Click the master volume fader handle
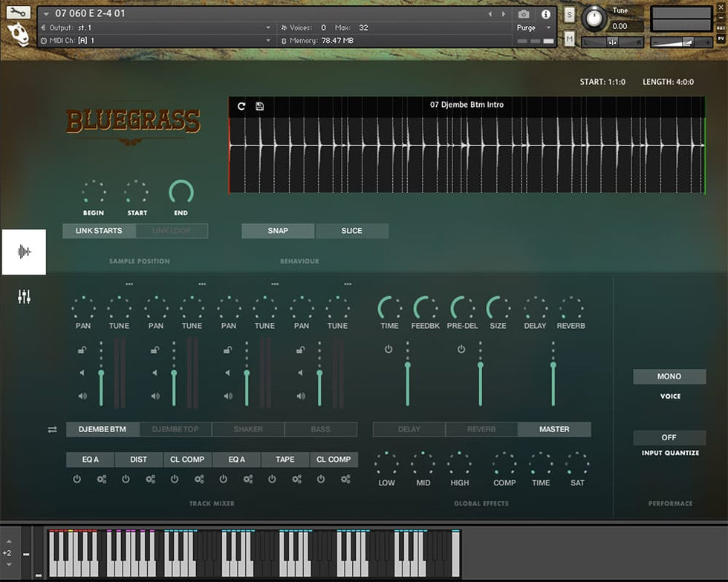The image size is (728, 582). 553,365
